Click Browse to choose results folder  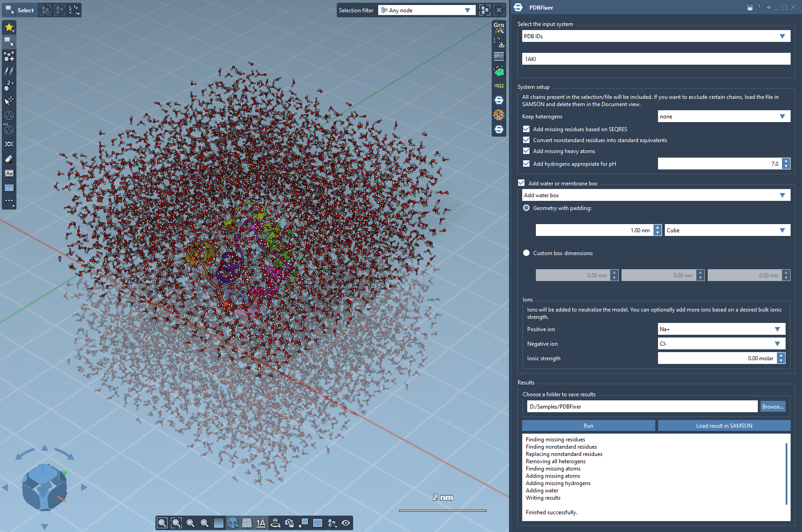click(773, 407)
